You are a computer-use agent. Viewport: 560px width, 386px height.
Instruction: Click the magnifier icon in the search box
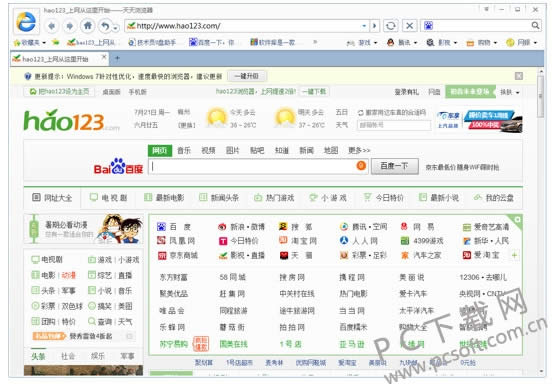tap(535, 25)
